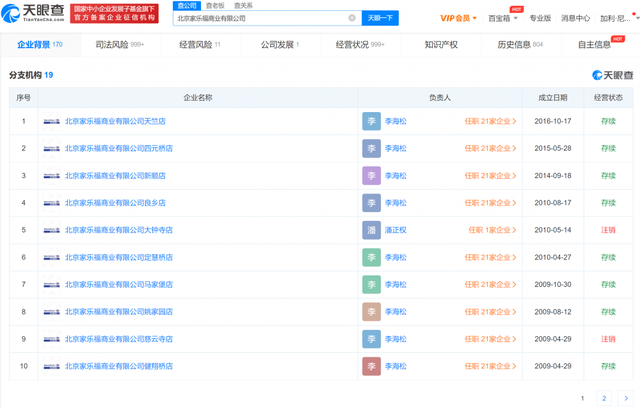This screenshot has width=640, height=408.
Task: Click the blue 李 avatar in row 9
Action: tap(371, 339)
